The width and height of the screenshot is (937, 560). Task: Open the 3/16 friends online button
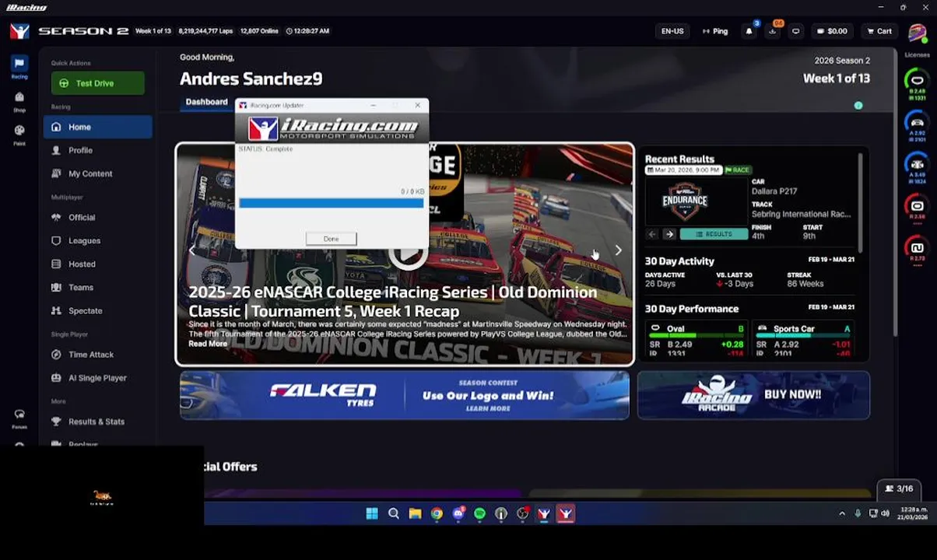click(899, 488)
